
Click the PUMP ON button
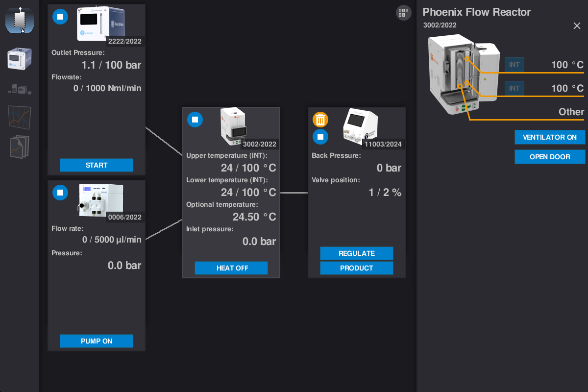tap(97, 341)
